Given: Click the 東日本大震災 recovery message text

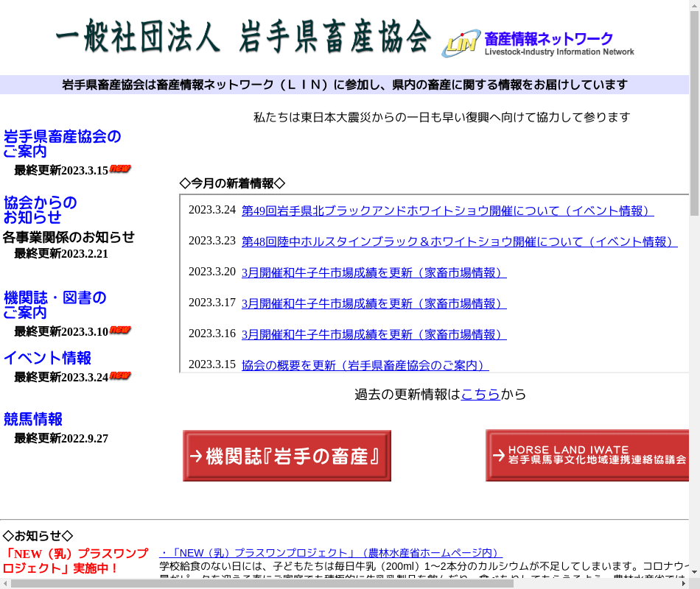Looking at the screenshot, I should (442, 117).
